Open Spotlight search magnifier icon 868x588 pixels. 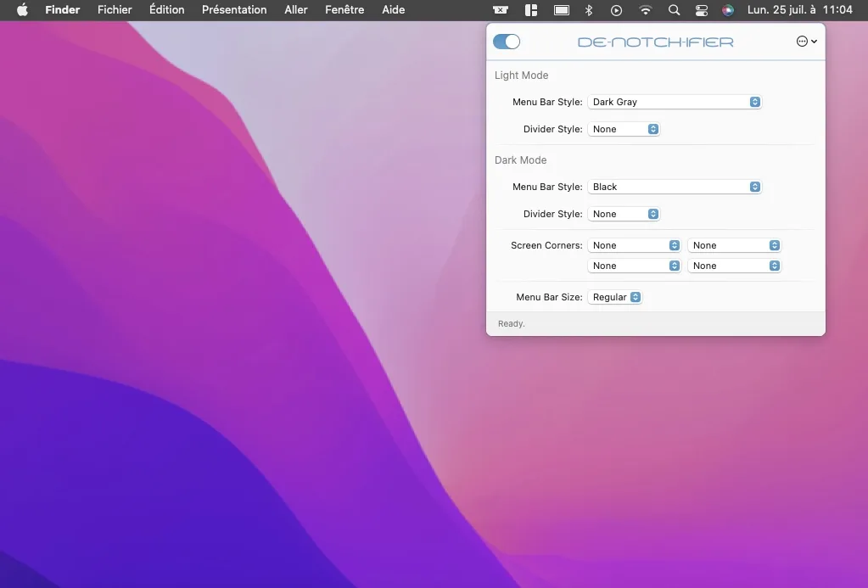674,10
